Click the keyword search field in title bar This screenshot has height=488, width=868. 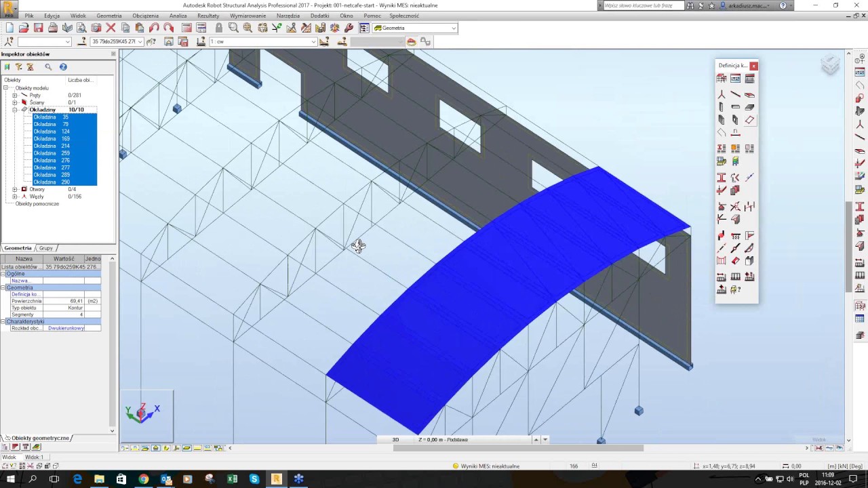point(642,5)
